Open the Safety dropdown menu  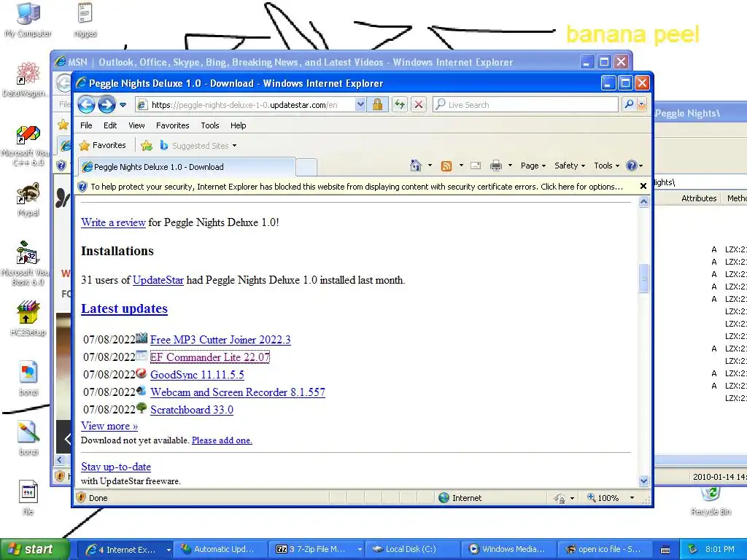pos(569,166)
